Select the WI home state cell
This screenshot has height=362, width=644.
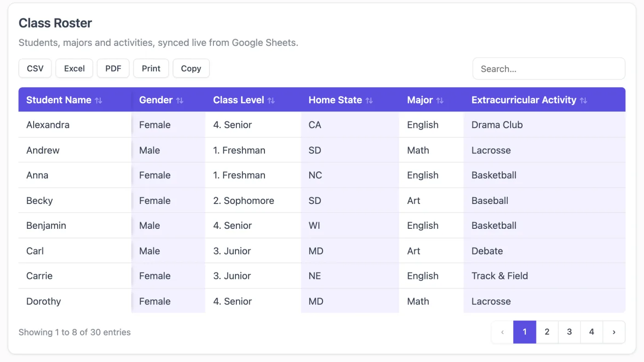[350, 226]
